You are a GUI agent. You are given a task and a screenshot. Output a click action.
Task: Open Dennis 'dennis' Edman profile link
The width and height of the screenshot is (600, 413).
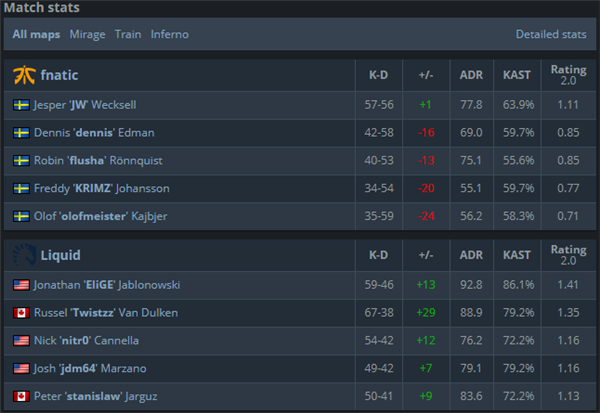[x=94, y=132]
